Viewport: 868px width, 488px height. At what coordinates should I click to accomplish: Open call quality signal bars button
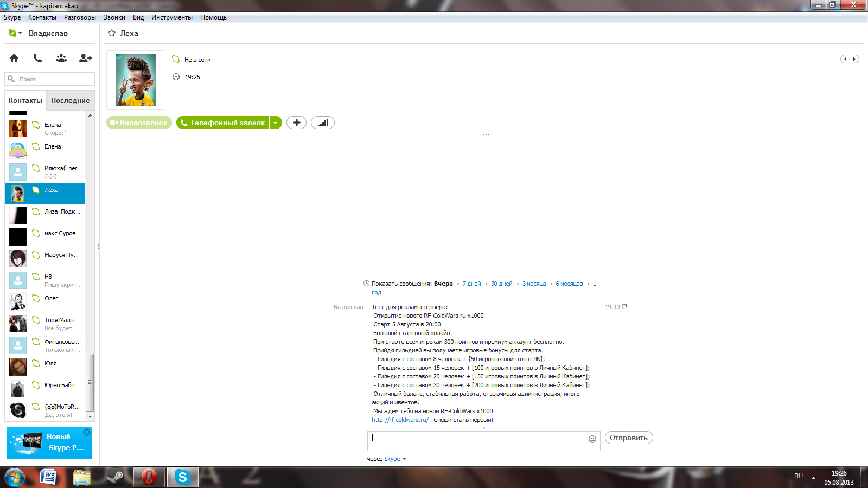(x=323, y=123)
